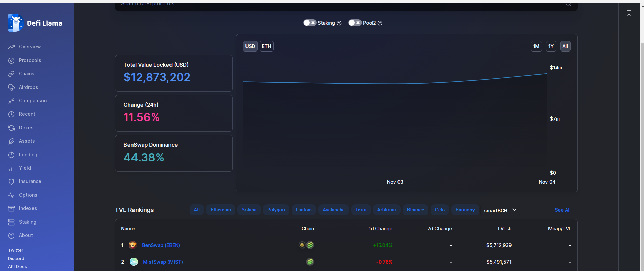Image resolution: width=644 pixels, height=271 pixels.
Task: Click the TVL sort arrow icon
Action: point(509,229)
